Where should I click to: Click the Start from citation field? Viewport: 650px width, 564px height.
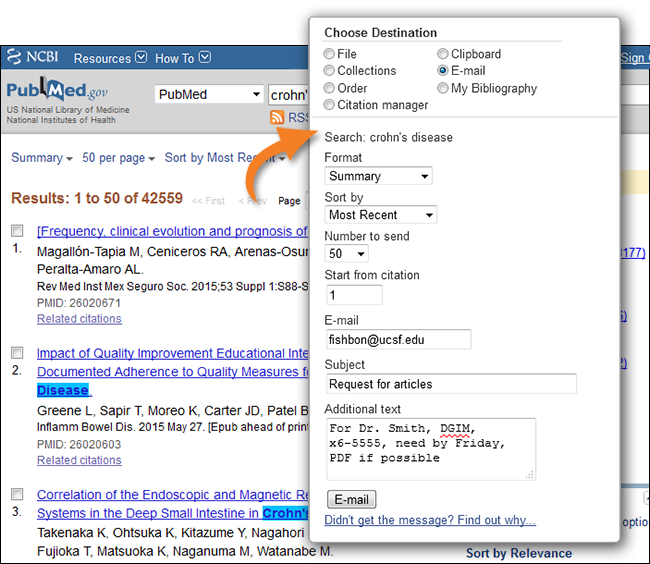(x=354, y=295)
